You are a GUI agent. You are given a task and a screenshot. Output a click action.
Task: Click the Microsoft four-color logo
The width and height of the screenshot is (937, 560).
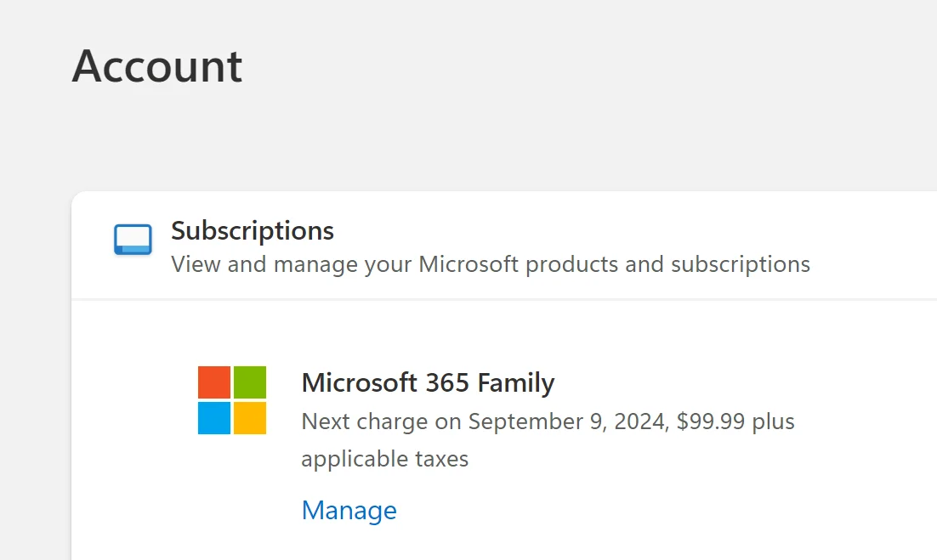232,400
